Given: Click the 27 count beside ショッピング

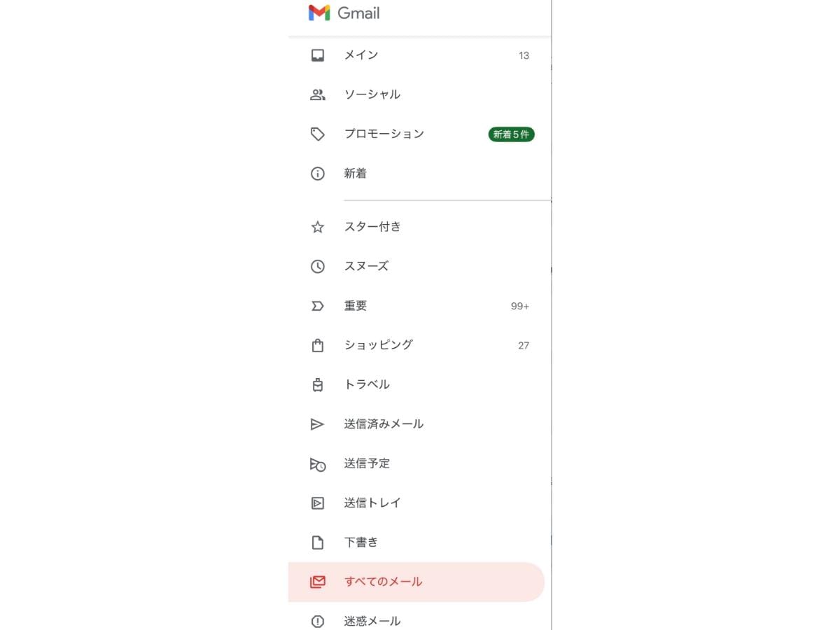Looking at the screenshot, I should click(524, 344).
